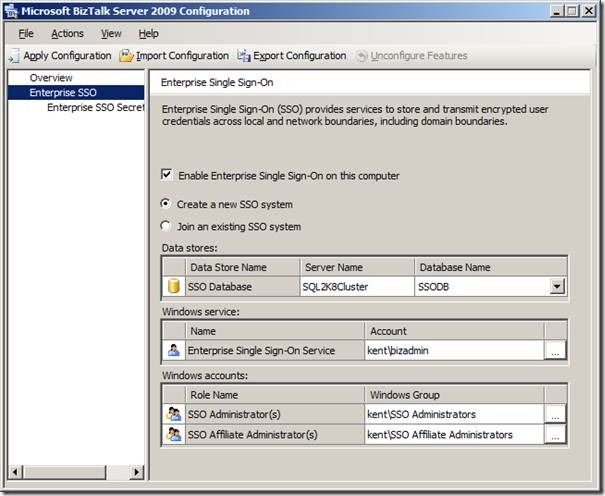Click the SSO Administrator(s) group icon
This screenshot has width=605, height=496.
coord(174,414)
